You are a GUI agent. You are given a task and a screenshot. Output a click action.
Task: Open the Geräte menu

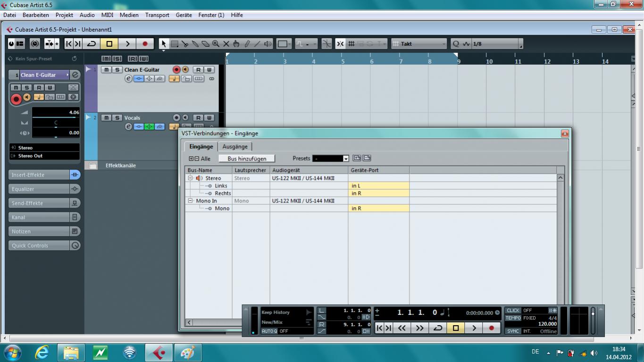184,15
